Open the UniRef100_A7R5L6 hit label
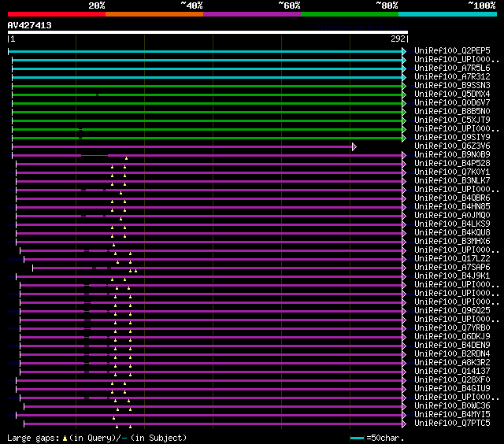The width and height of the screenshot is (504, 444). tap(452, 68)
